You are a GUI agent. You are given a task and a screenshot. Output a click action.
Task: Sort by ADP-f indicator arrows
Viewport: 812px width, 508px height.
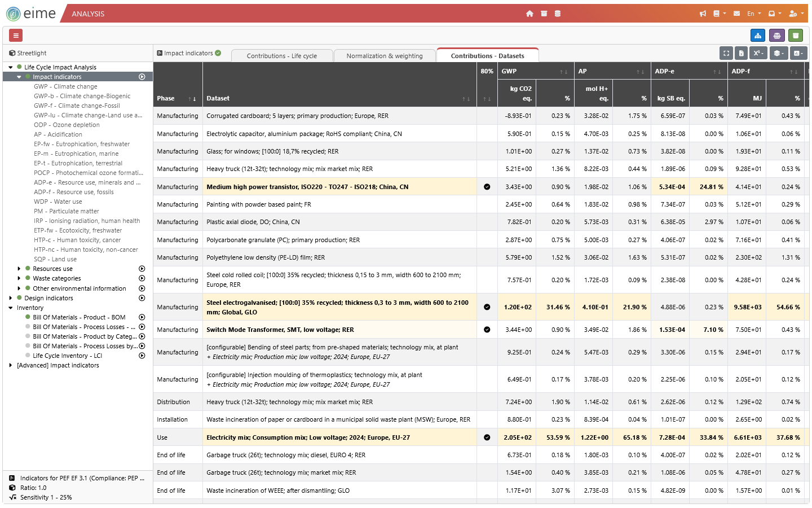[x=793, y=72]
